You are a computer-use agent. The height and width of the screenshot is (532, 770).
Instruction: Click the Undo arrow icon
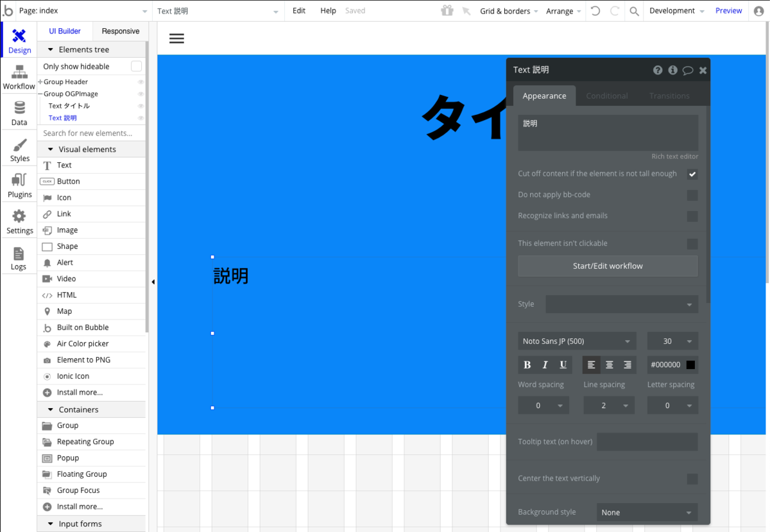pyautogui.click(x=595, y=11)
